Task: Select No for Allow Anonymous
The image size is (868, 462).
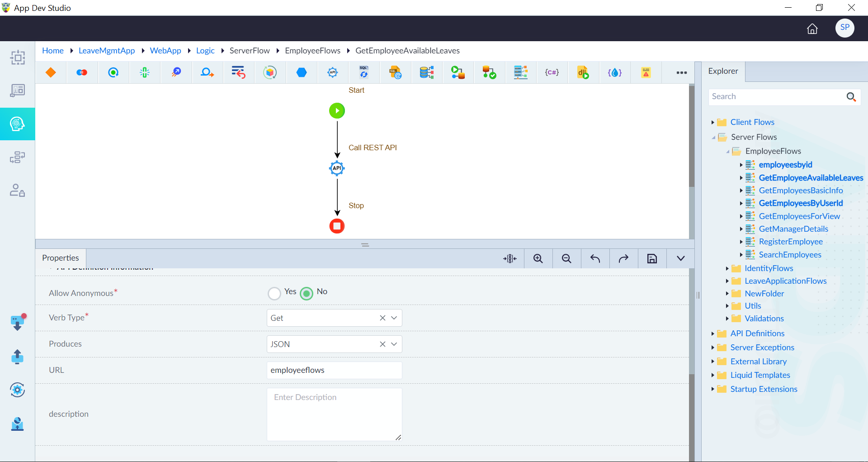Action: pos(307,293)
